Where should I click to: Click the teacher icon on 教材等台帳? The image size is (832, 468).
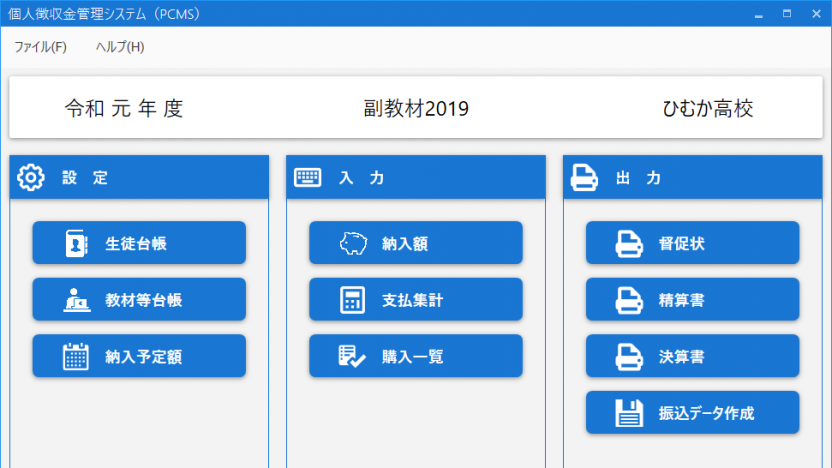pyautogui.click(x=76, y=300)
